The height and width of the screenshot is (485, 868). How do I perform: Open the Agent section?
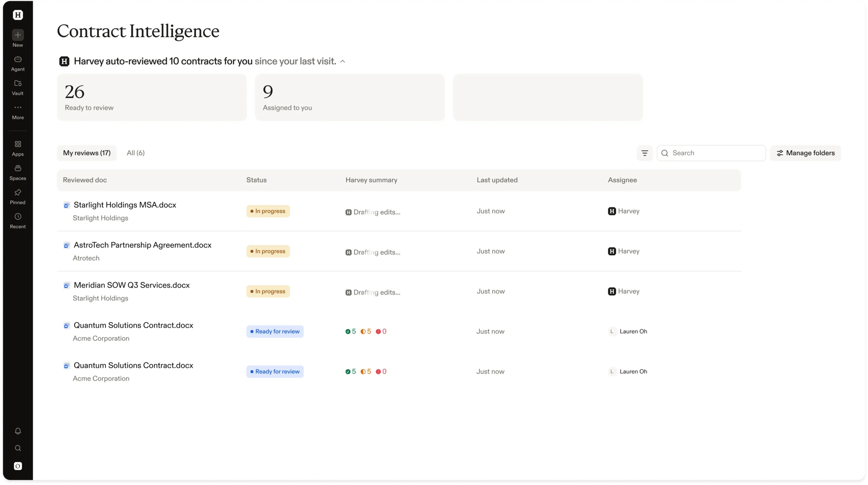pos(18,64)
